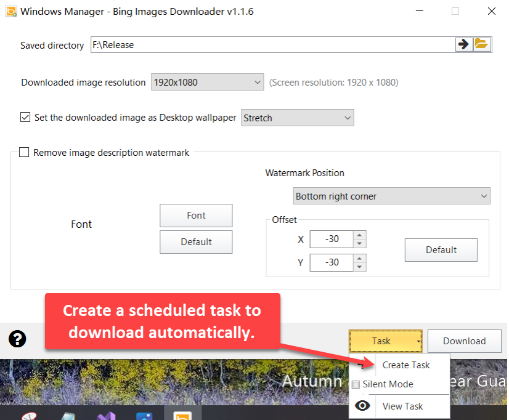Click the Offset group label
The image size is (509, 420).
[x=284, y=220]
